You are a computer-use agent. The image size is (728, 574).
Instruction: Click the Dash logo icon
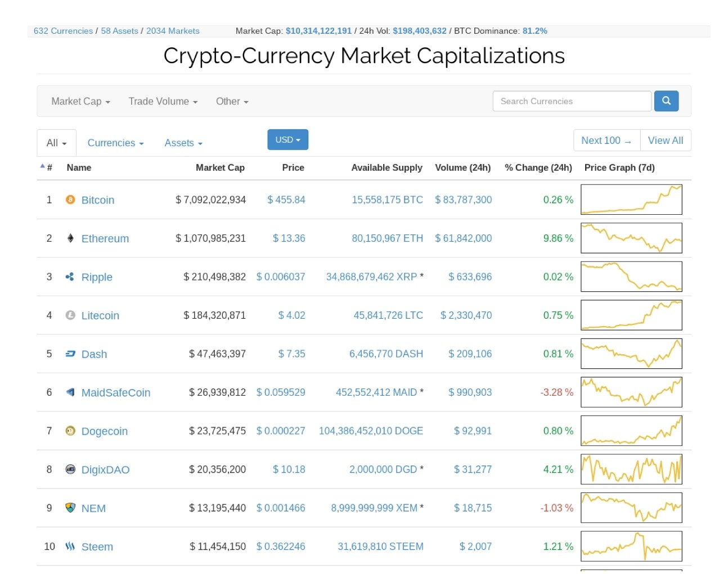70,354
